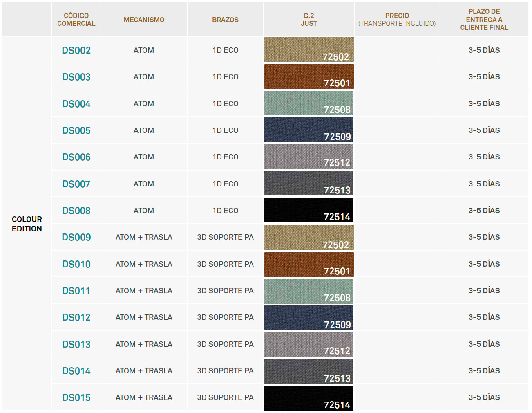Click 3D SOPORTE PA cell in row DS013
The image size is (532, 413).
point(226,344)
